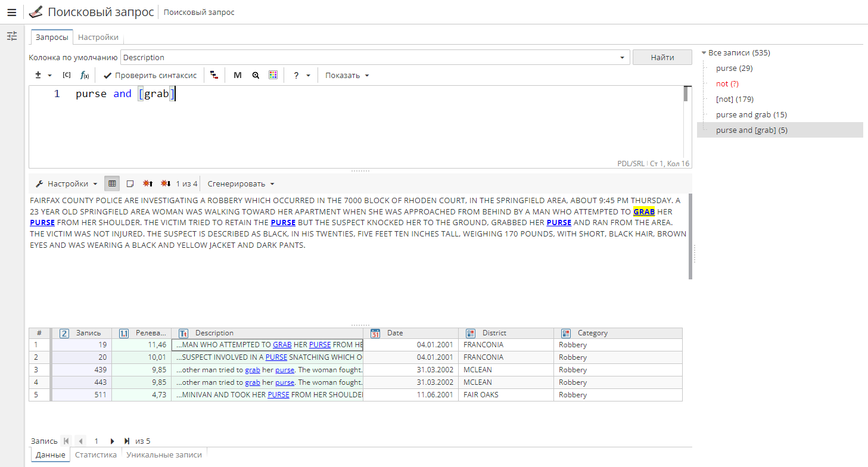Select the [not] (179) query

tap(735, 99)
